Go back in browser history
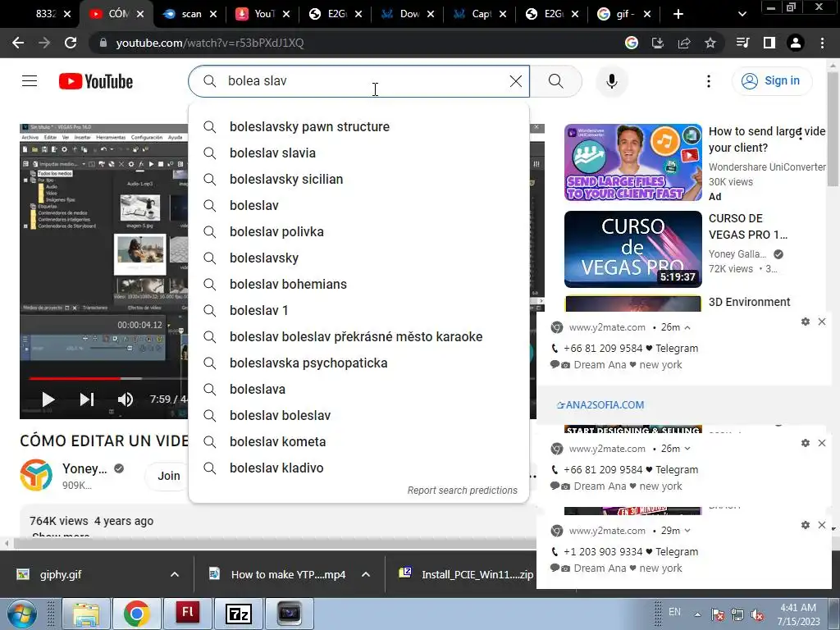This screenshot has width=840, height=630. pyautogui.click(x=18, y=43)
